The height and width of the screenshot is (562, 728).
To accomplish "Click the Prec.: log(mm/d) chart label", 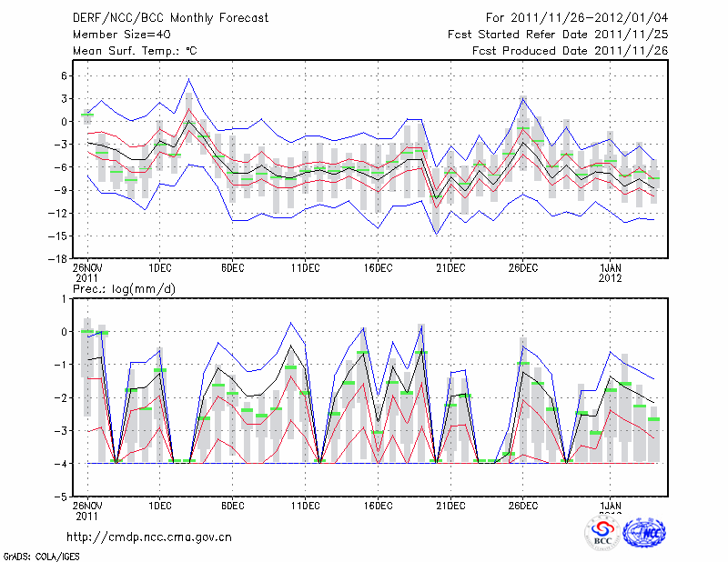I will [124, 288].
